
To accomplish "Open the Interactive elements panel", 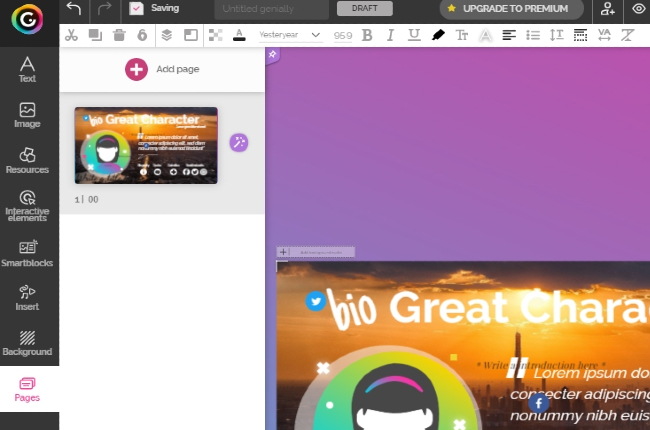I will [27, 206].
